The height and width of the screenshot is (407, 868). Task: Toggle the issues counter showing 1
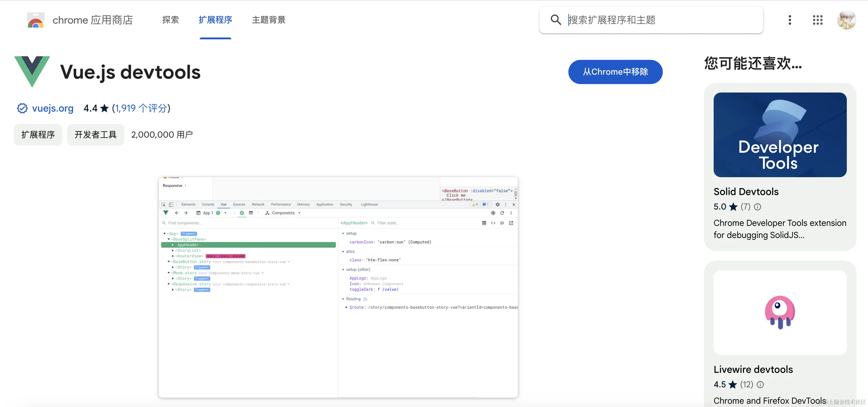485,204
